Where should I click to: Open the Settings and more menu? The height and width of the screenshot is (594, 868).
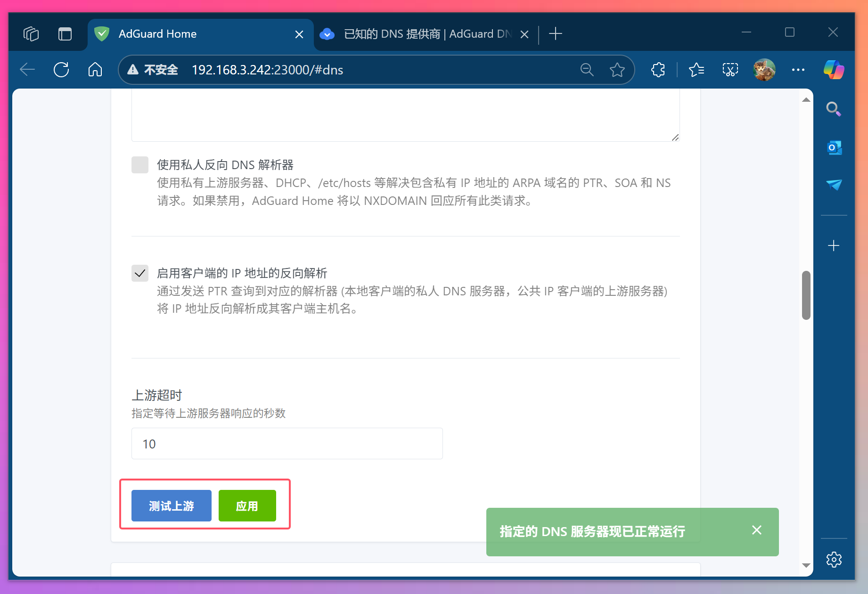(x=798, y=70)
